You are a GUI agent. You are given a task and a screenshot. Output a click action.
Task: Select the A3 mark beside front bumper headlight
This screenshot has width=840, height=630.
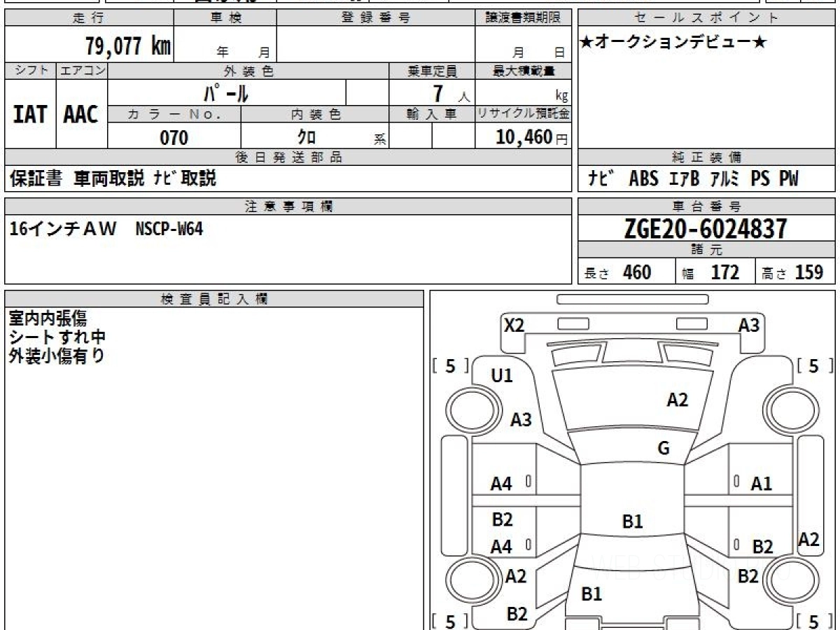749,325
